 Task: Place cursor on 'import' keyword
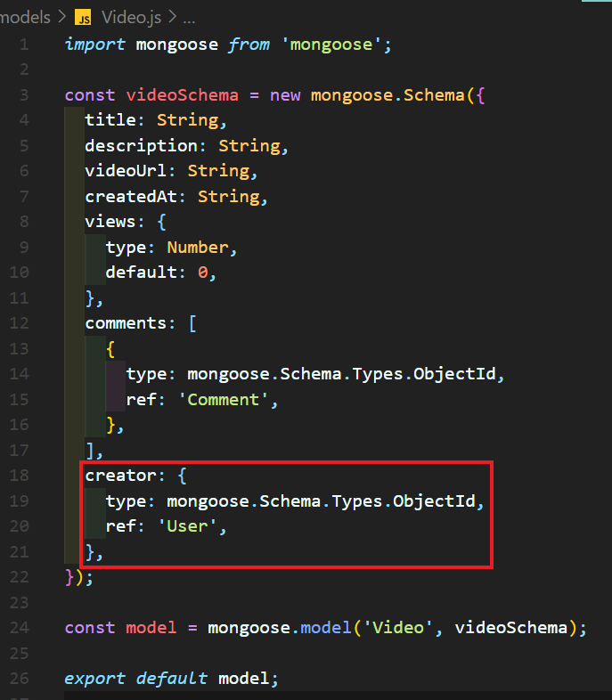pyautogui.click(x=95, y=45)
